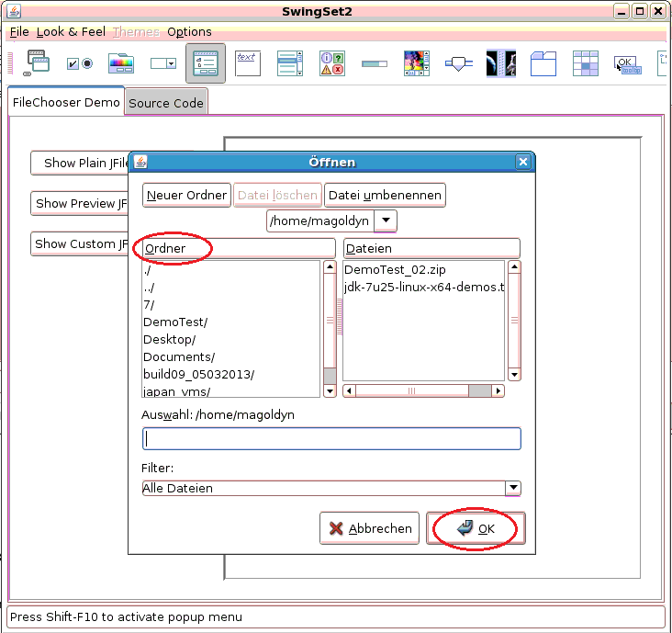
Task: Open the JInternalFrame demo toolbar icon
Action: (x=38, y=63)
